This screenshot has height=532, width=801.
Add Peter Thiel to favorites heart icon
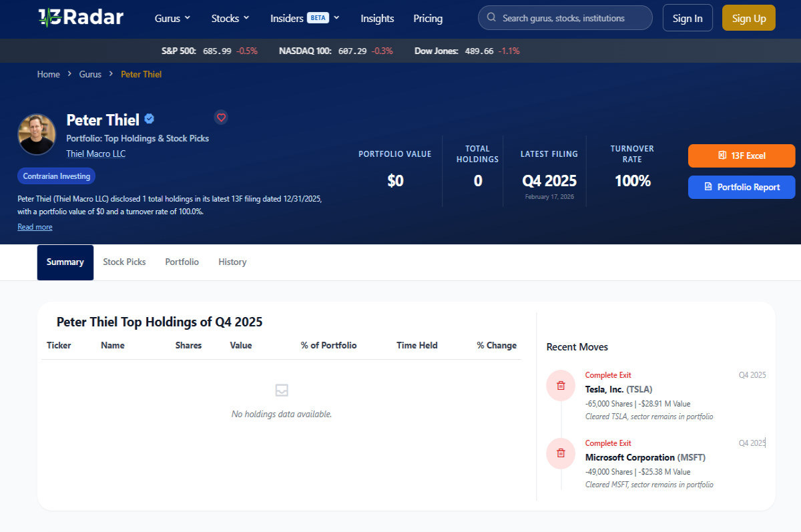coord(222,117)
